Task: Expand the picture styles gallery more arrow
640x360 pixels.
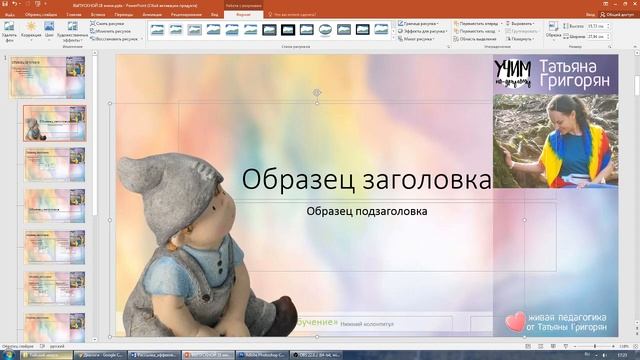Action: pos(393,38)
